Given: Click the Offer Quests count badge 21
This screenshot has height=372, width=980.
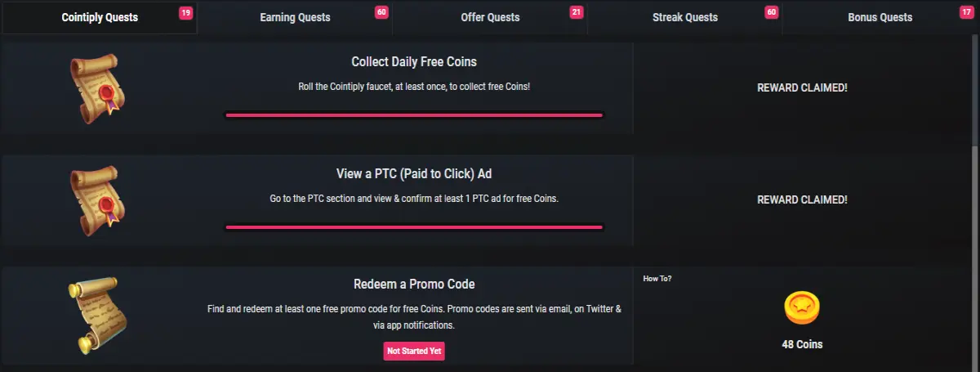Looking at the screenshot, I should tap(577, 12).
